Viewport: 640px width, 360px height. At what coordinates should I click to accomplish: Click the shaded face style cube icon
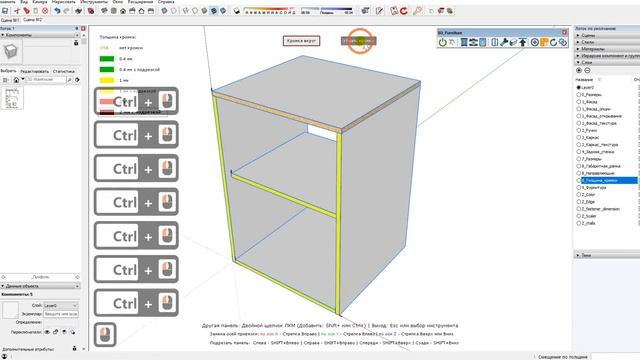point(204,11)
